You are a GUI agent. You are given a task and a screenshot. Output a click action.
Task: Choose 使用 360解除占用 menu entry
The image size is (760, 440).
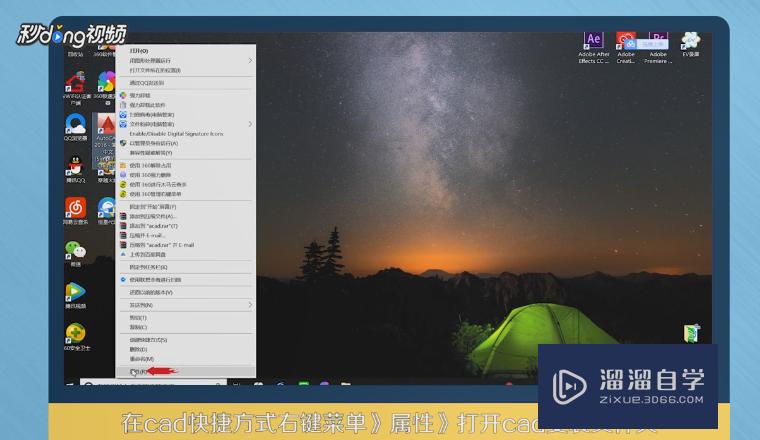(x=186, y=165)
